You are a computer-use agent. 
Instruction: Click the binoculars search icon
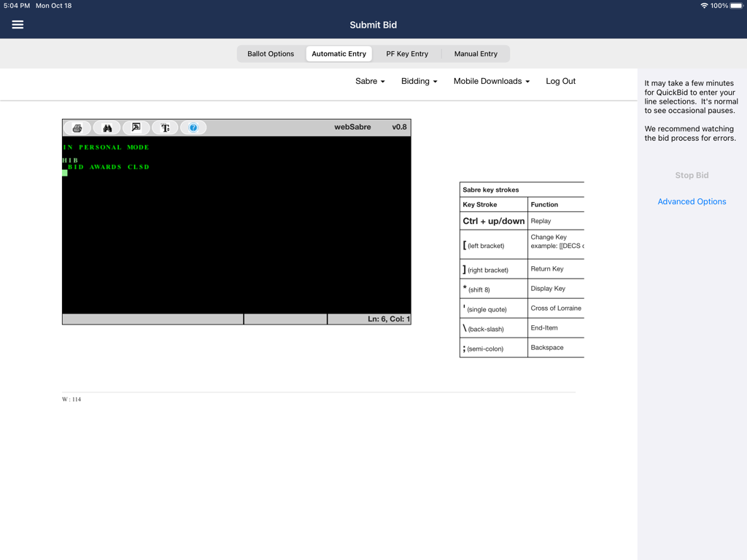(107, 128)
